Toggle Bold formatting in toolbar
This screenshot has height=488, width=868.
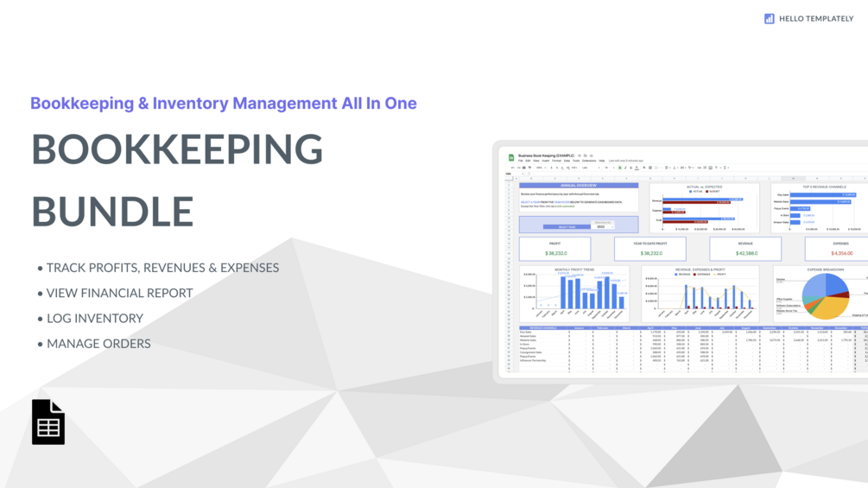(620, 168)
